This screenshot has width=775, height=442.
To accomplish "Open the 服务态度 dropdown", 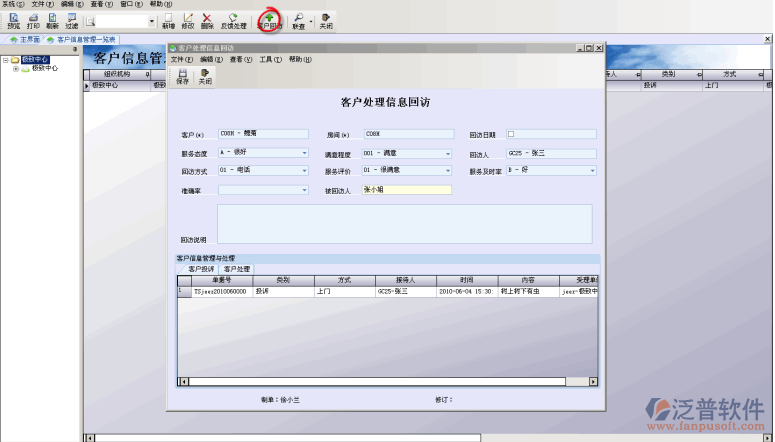I will coord(305,152).
